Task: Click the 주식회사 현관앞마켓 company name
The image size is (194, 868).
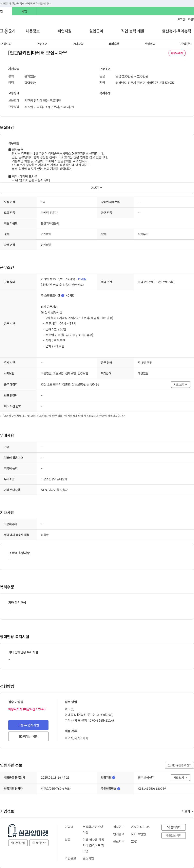Action: click(x=93, y=830)
